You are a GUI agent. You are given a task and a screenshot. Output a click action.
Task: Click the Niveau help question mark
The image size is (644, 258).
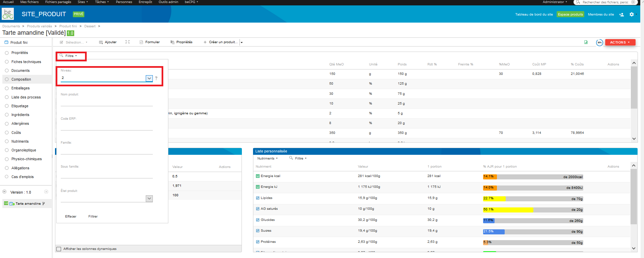(156, 78)
